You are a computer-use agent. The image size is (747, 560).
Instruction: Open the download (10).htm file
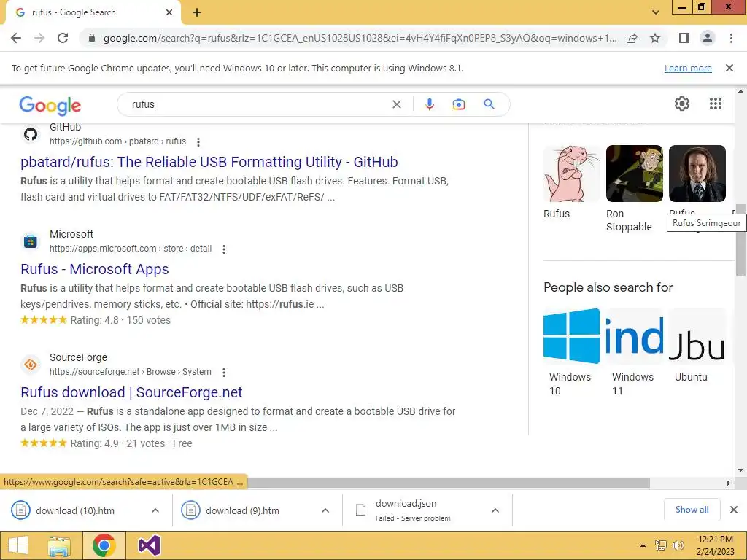click(x=75, y=510)
